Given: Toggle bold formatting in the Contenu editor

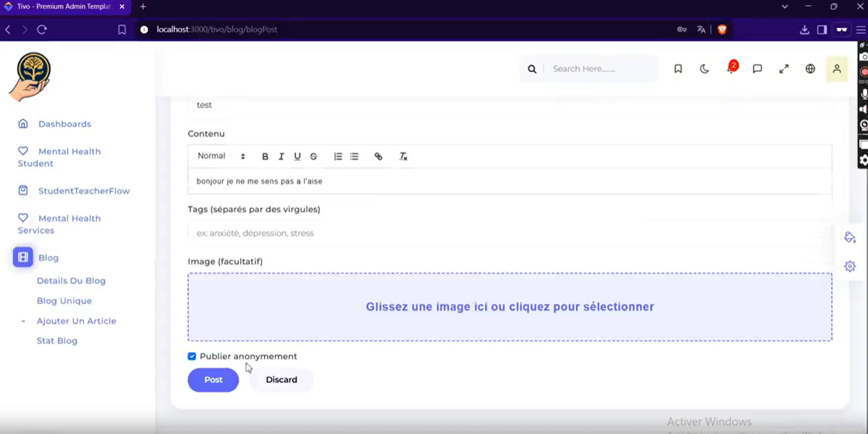Looking at the screenshot, I should (265, 157).
